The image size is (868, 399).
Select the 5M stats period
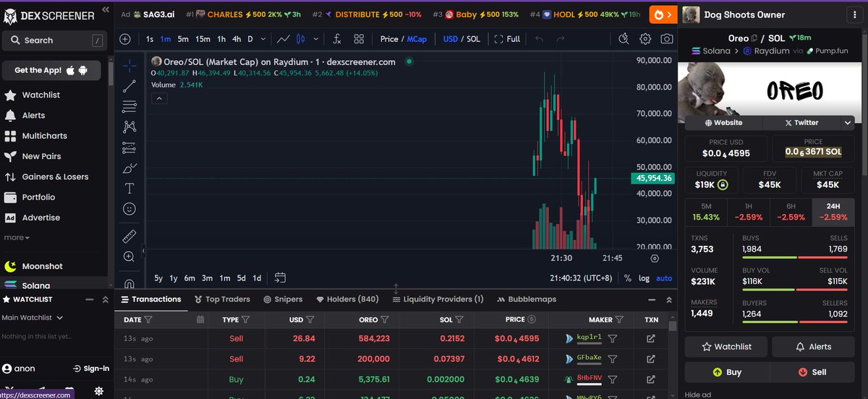pos(706,212)
